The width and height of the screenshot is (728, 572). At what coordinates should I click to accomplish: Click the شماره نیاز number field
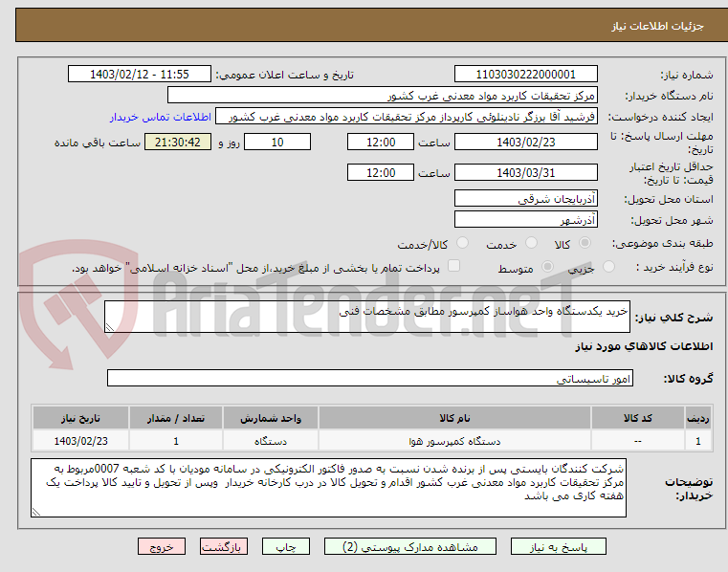pyautogui.click(x=525, y=75)
